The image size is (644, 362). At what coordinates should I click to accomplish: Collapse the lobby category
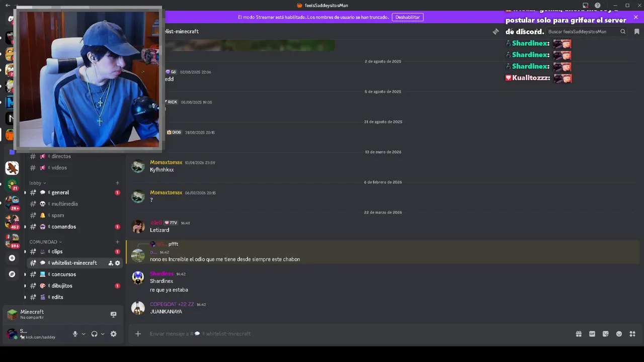(37, 183)
